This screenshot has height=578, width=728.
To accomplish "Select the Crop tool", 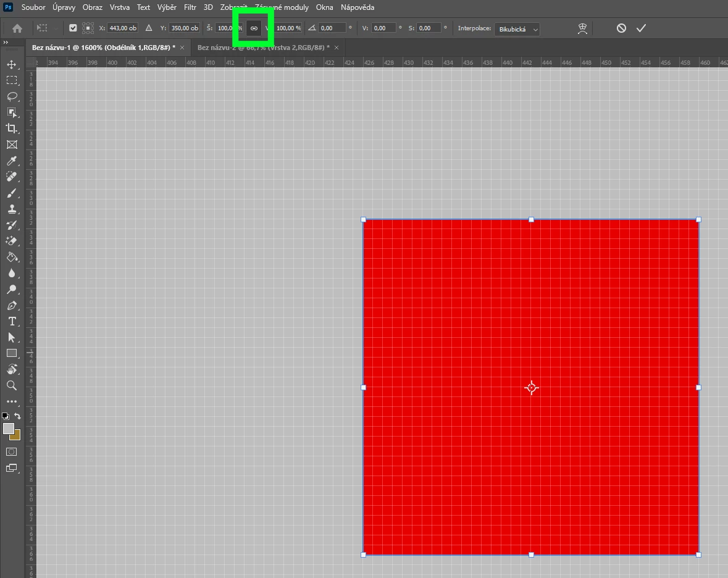I will point(12,128).
